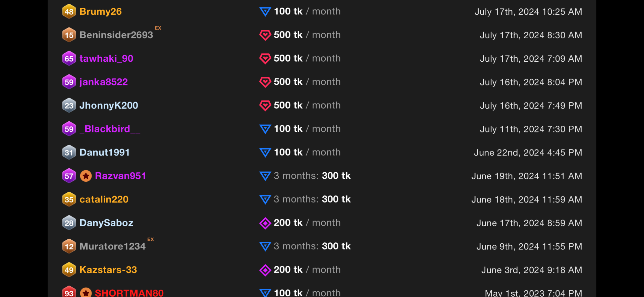The image size is (644, 297).
Task: Open janka8522's user profile
Action: (103, 82)
